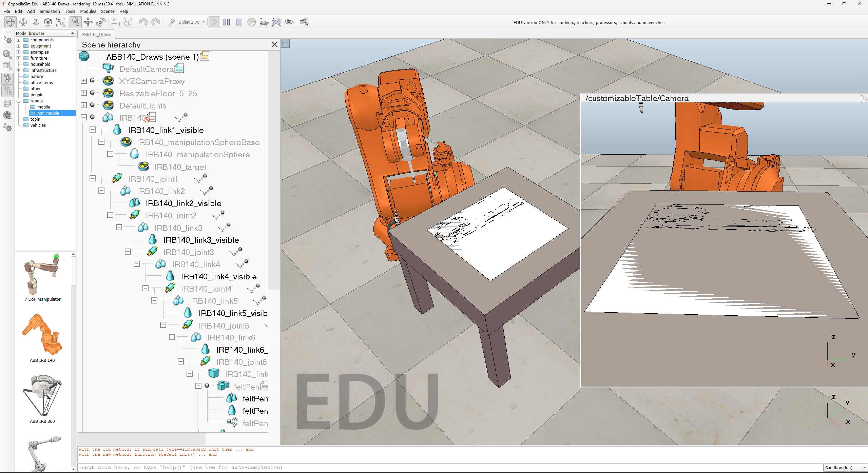The width and height of the screenshot is (868, 473).
Task: Select the object rotate tool
Action: point(101,22)
